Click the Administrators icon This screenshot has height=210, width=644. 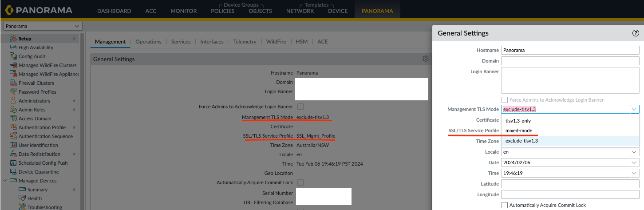tap(13, 101)
